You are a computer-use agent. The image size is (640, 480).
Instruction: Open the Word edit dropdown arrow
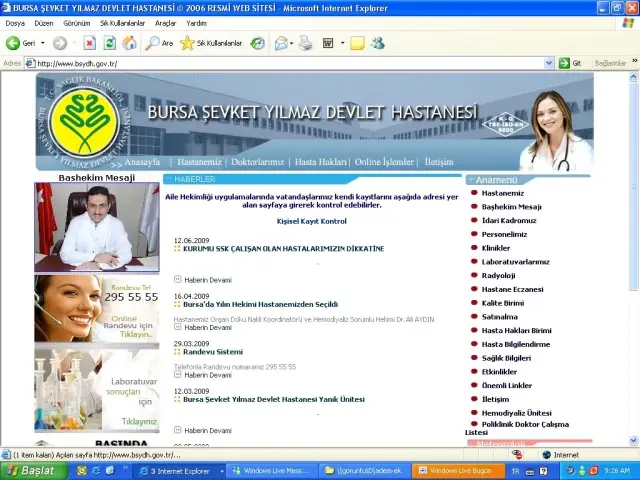pyautogui.click(x=342, y=43)
